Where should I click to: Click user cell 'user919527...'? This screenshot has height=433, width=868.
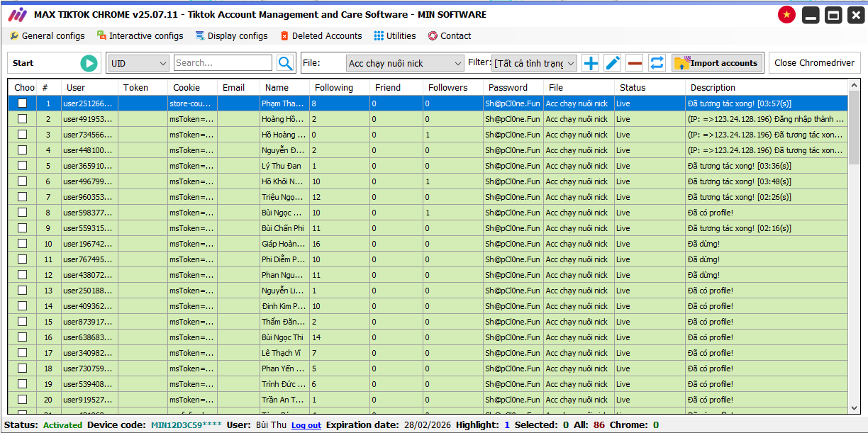tap(89, 400)
